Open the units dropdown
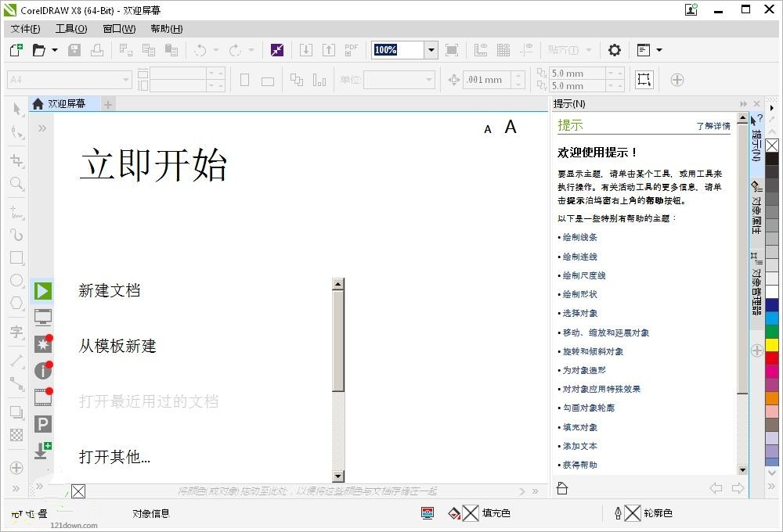This screenshot has width=783, height=532. point(428,79)
